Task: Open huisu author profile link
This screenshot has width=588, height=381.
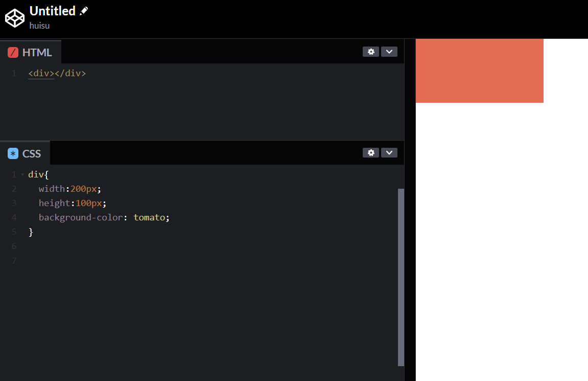Action: (x=39, y=26)
